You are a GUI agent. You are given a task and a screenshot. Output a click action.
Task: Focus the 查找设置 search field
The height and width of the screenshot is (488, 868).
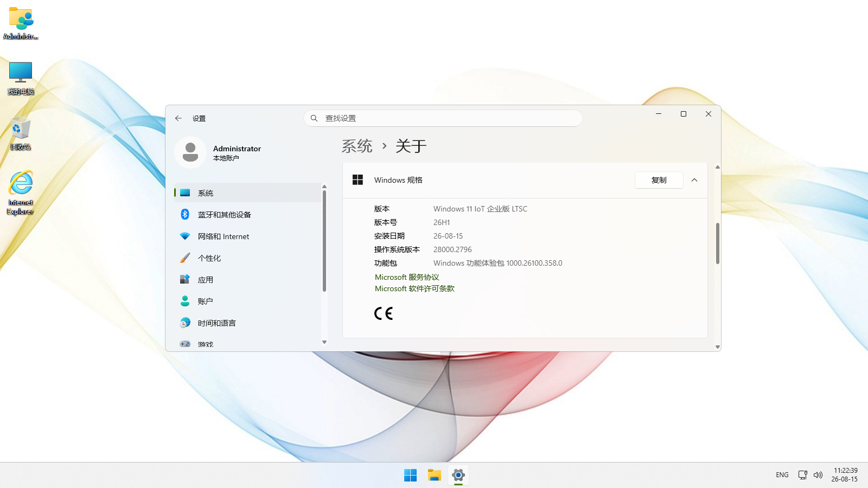coord(443,118)
